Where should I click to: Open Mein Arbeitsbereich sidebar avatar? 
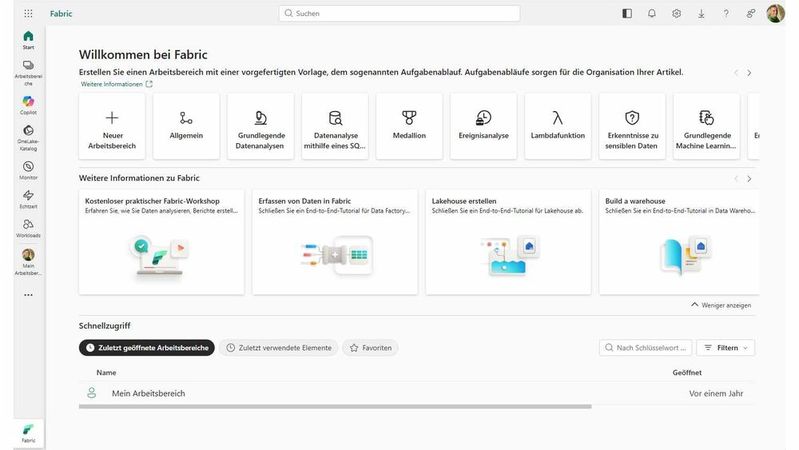pyautogui.click(x=28, y=261)
